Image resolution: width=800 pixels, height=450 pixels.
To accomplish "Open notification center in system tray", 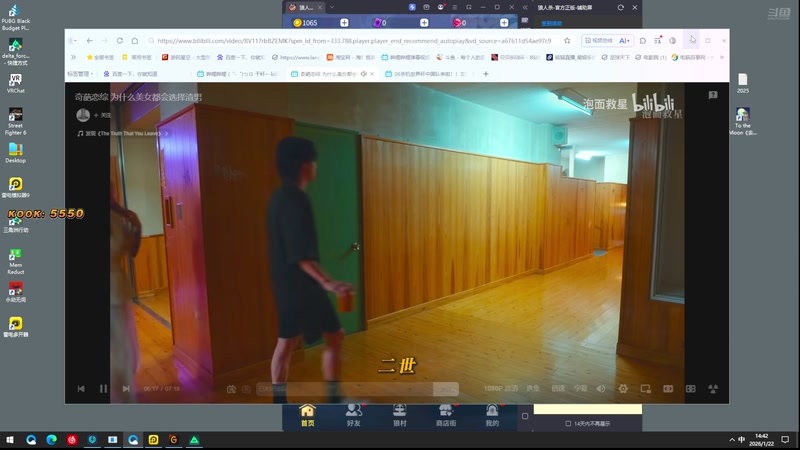I will [x=785, y=440].
